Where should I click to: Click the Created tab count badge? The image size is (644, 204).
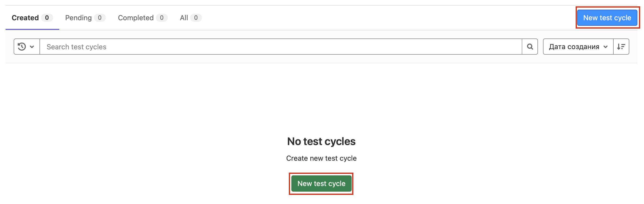[47, 18]
